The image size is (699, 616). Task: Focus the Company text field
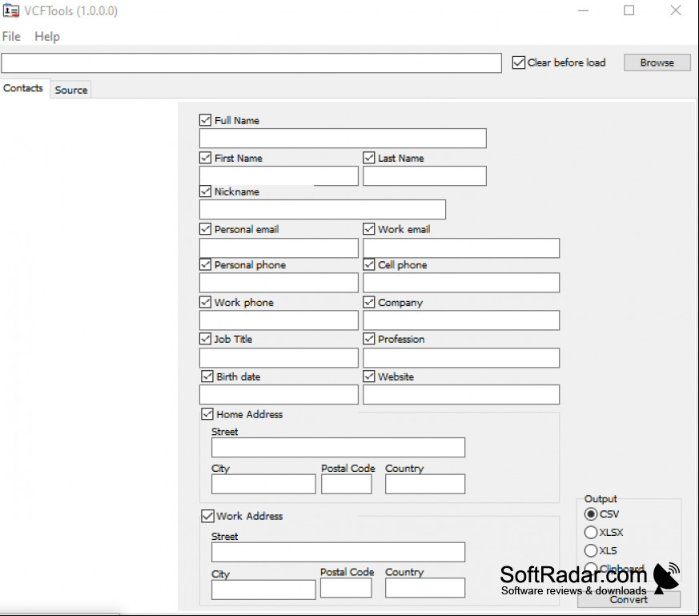pyautogui.click(x=461, y=320)
